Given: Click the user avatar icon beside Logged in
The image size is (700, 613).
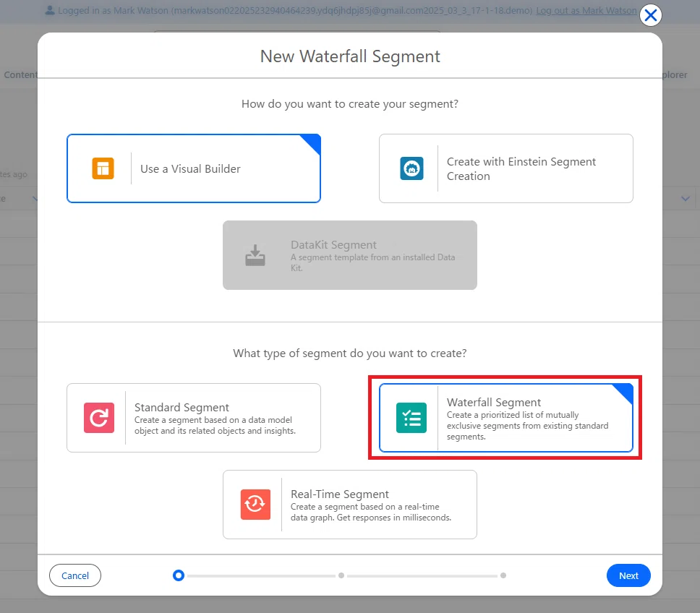Looking at the screenshot, I should tap(50, 10).
